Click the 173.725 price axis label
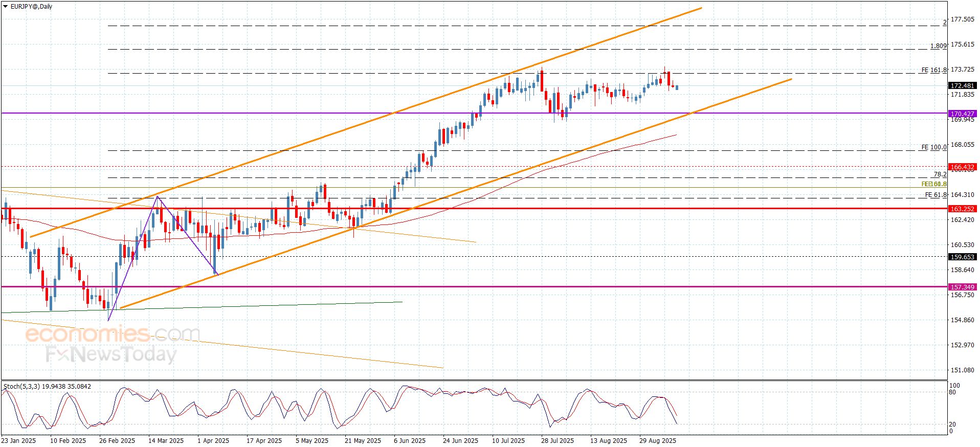Viewport: 980px width, 447px height. pyautogui.click(x=962, y=70)
